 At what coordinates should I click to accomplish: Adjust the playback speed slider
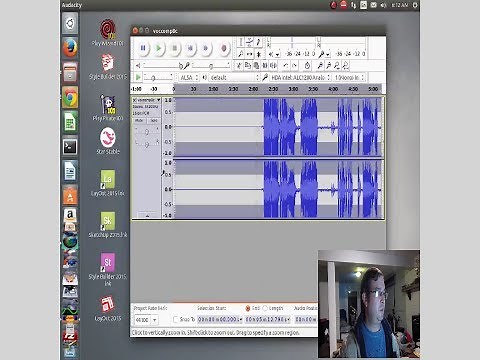158,78
